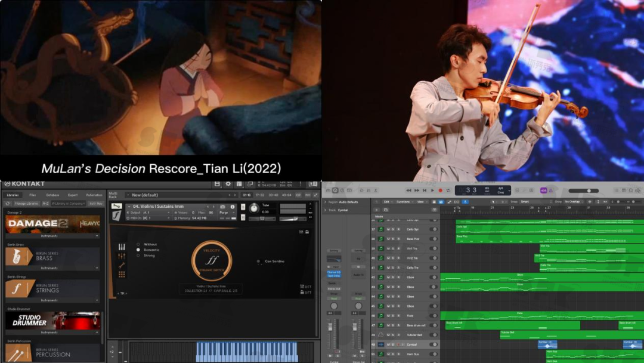Open the Kontakt workspace layout icon
644x363 pixels.
(239, 184)
